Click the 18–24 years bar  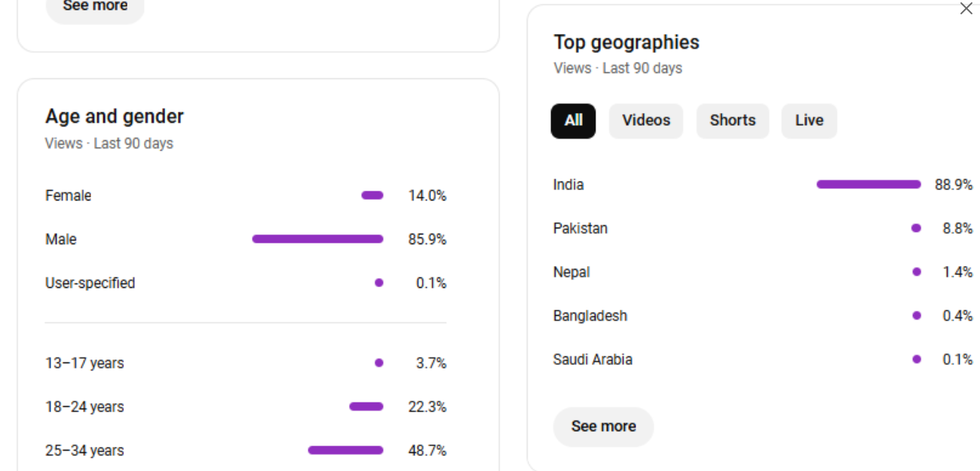pyautogui.click(x=366, y=407)
